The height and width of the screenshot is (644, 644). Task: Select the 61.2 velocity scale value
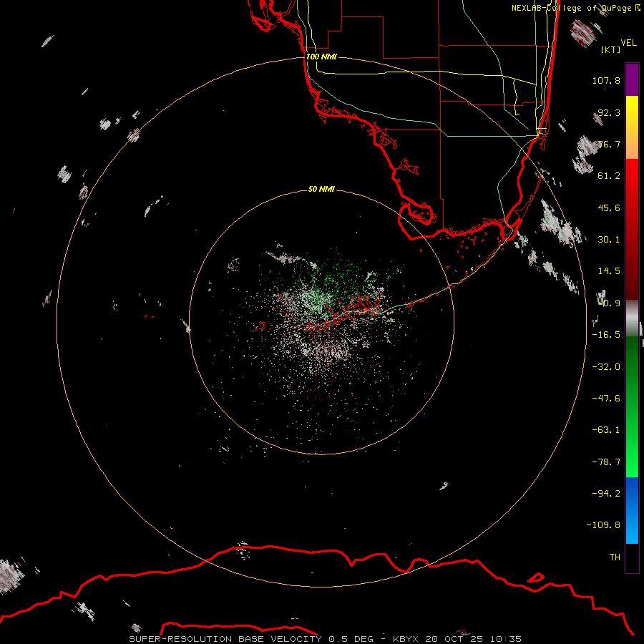609,176
